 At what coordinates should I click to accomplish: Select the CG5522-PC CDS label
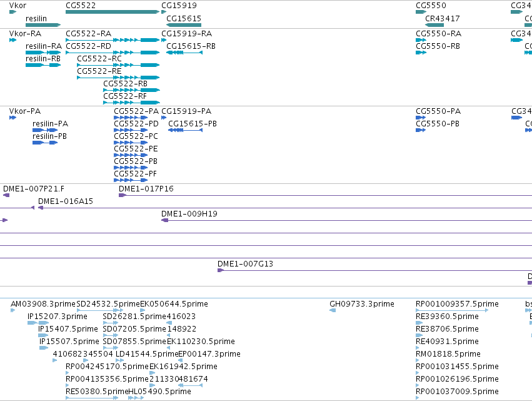(136, 136)
